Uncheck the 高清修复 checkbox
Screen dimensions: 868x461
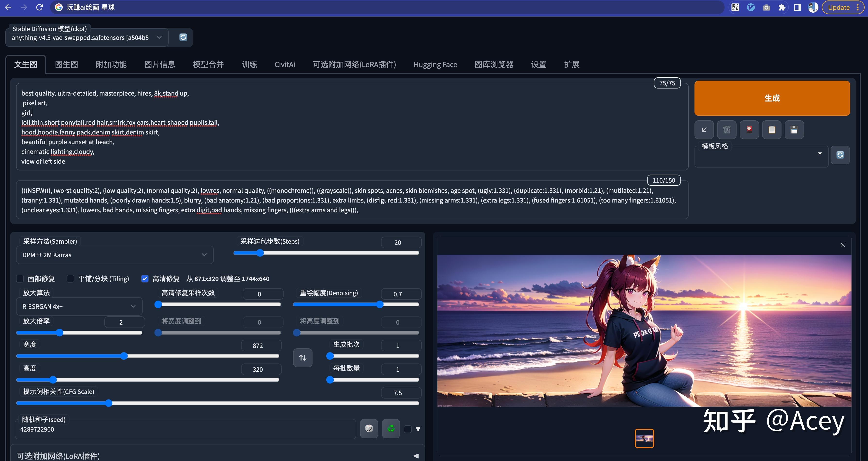pyautogui.click(x=145, y=279)
